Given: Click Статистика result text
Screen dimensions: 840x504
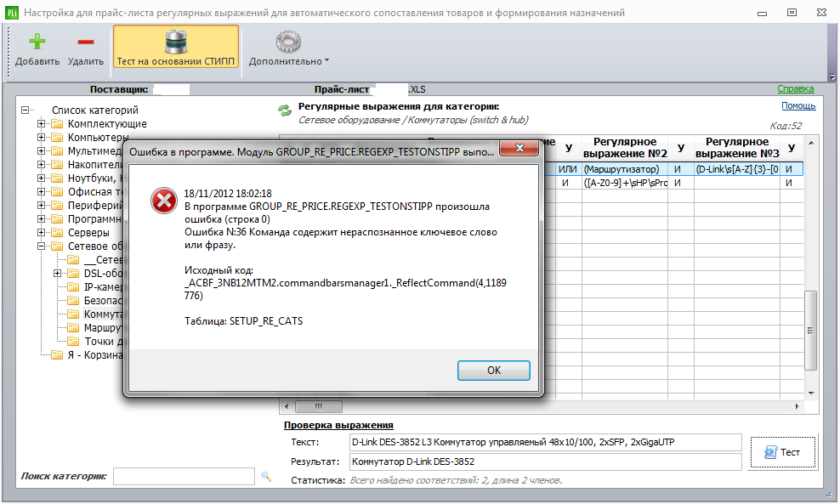Looking at the screenshot, I should 456,480.
